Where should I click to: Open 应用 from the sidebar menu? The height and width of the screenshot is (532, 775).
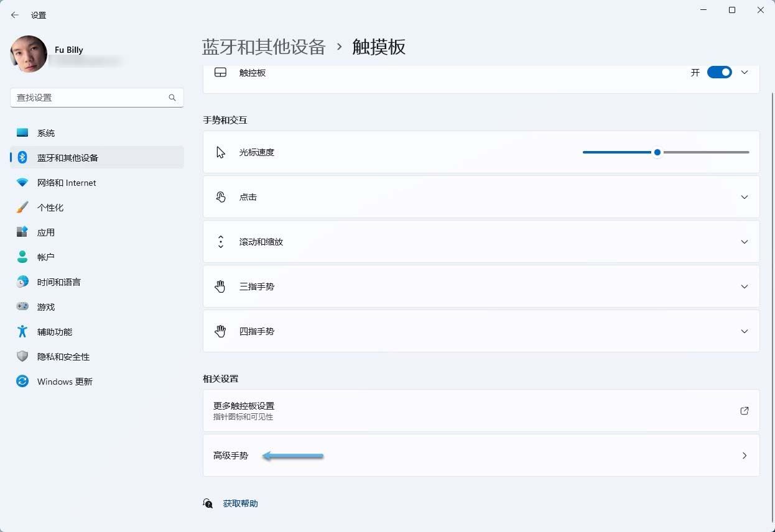coord(46,232)
